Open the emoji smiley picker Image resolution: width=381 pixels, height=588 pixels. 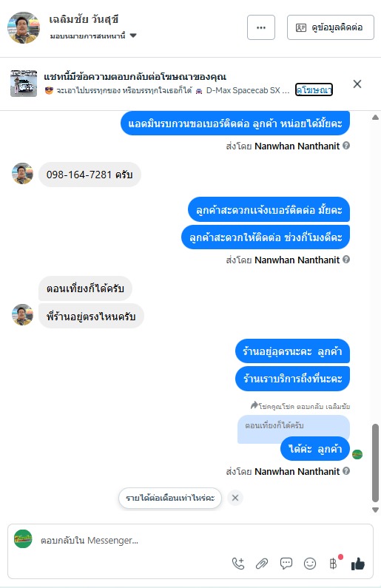click(x=310, y=564)
